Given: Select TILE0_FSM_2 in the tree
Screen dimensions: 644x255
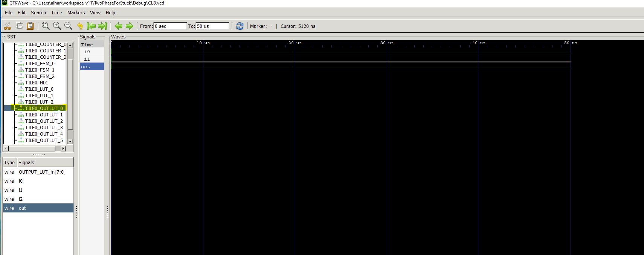Looking at the screenshot, I should pos(40,76).
